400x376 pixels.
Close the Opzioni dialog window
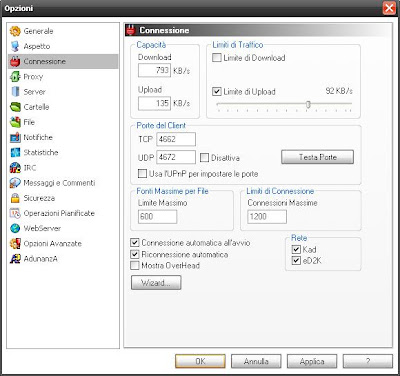coord(389,8)
